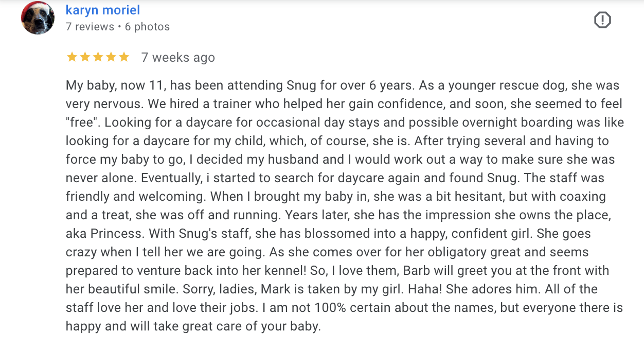Click the first rating star

coord(72,57)
